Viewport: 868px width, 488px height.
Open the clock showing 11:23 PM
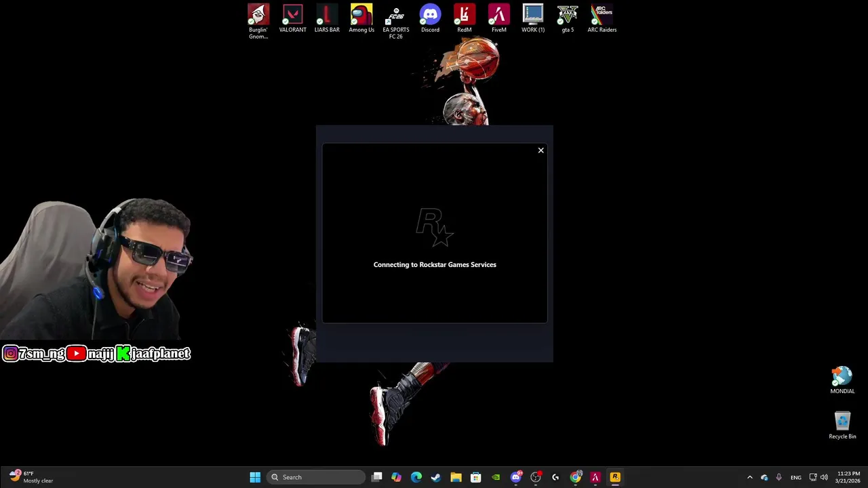coord(848,477)
